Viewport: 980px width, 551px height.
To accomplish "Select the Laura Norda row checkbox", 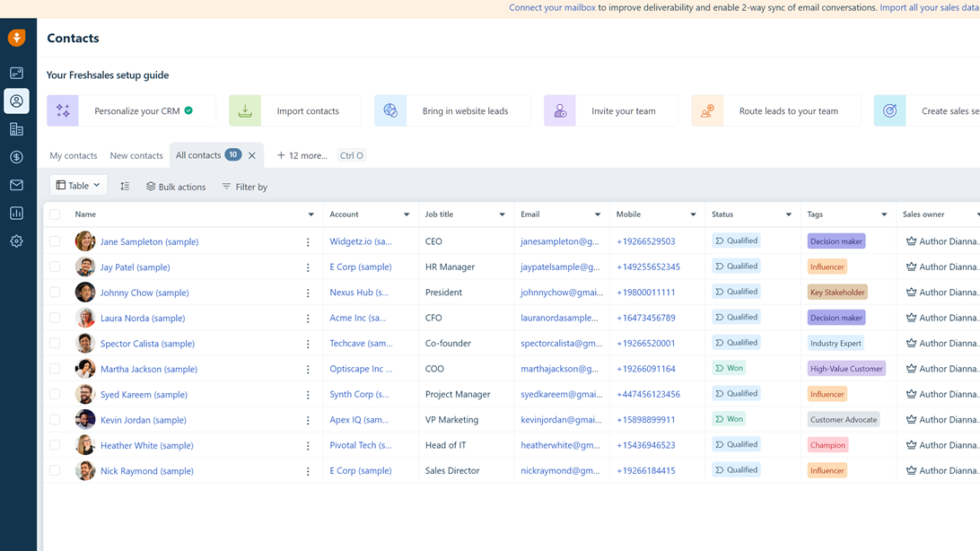I will click(x=55, y=318).
